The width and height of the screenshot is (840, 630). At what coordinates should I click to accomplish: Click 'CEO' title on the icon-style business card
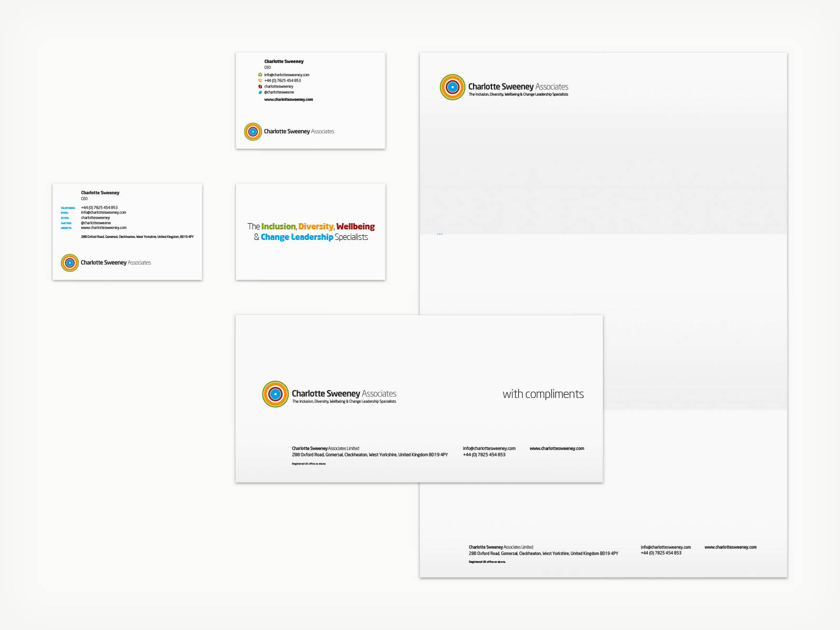[268, 68]
